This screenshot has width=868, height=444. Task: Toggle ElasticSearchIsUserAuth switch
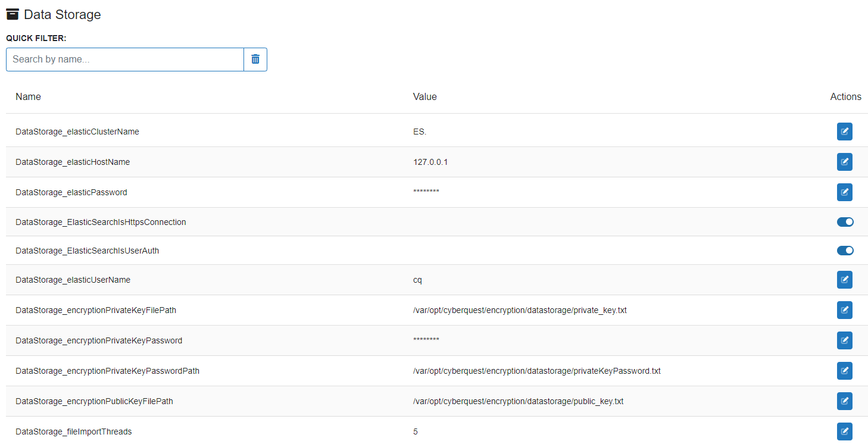click(x=845, y=251)
